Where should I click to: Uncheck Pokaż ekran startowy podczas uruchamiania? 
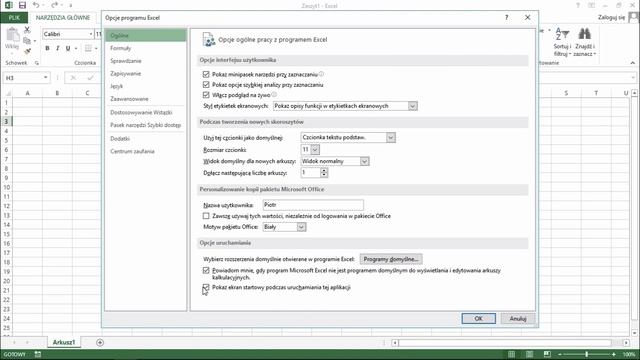[206, 287]
